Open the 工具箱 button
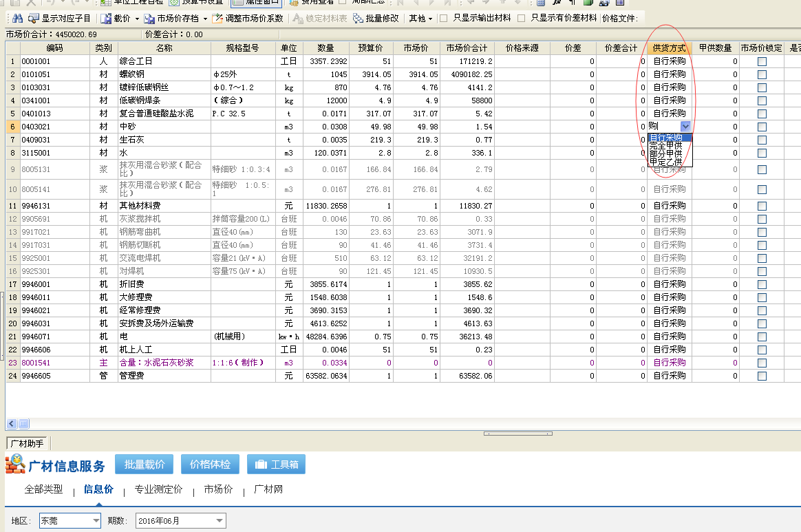This screenshot has height=532, width=801. [x=277, y=464]
